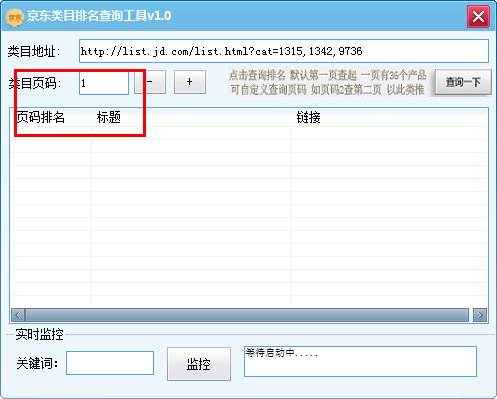The image size is (497, 399).
Task: Click the 关键词 keyword input field
Action: pos(110,363)
